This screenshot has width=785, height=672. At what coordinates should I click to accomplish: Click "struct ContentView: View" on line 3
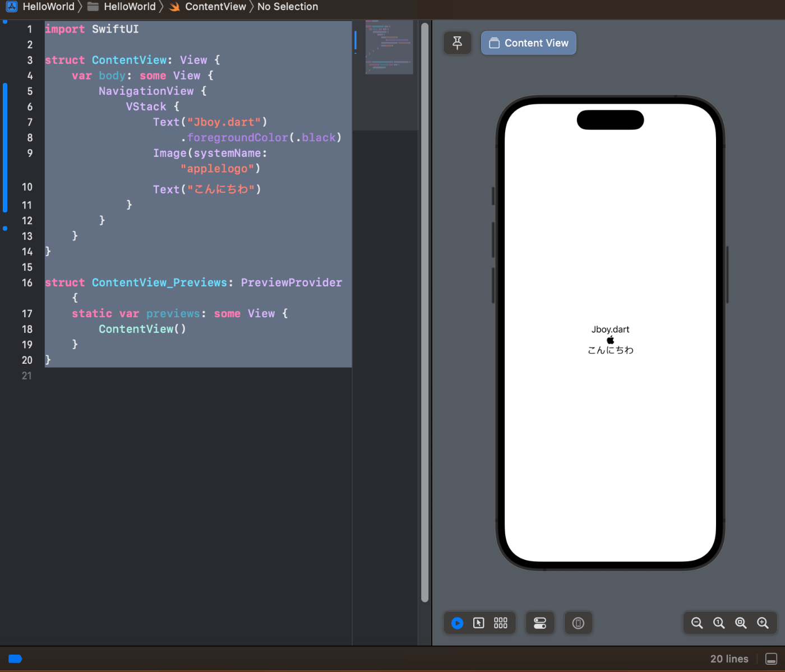[x=126, y=60]
